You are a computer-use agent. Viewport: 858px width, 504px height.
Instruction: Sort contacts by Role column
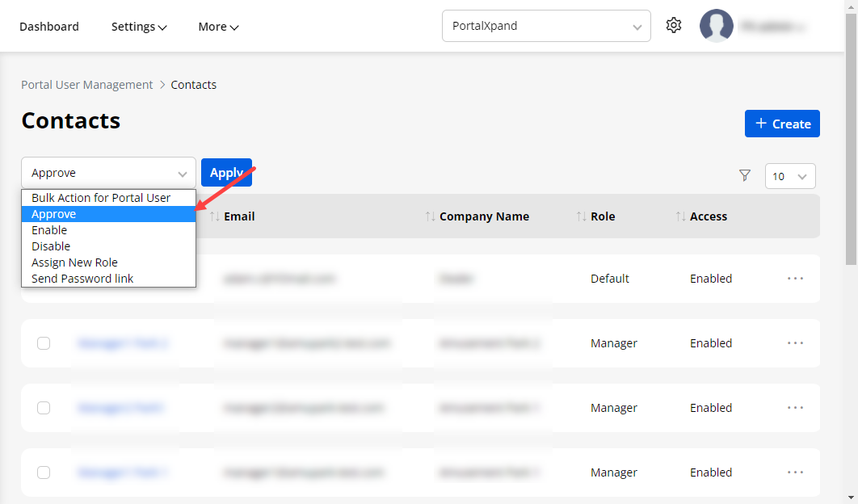point(602,216)
